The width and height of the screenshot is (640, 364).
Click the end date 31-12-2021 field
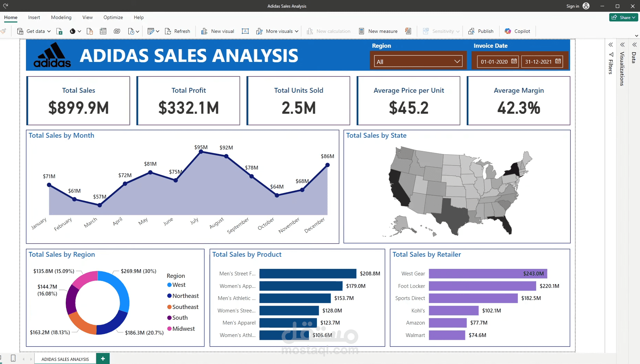(x=542, y=62)
